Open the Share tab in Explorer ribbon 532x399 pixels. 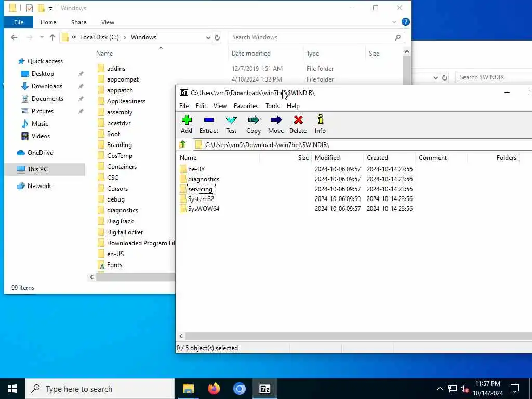tap(78, 22)
